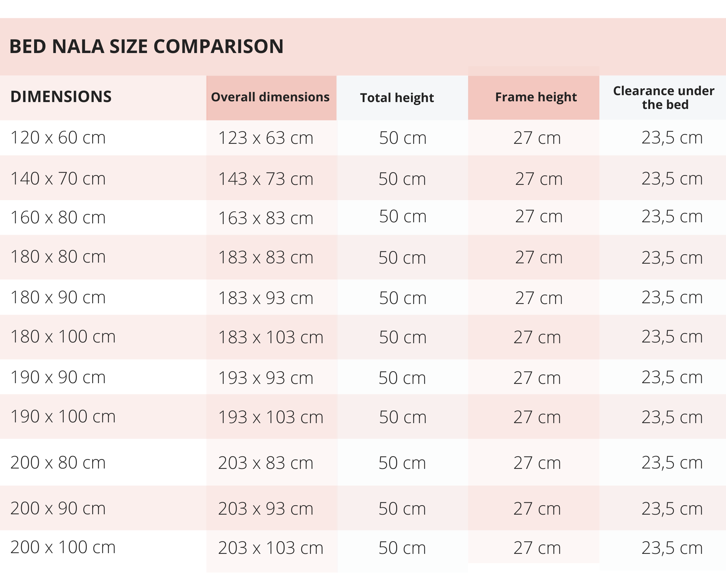Click the '203 x 93 cm' overall cell
The image size is (726, 588).
point(265,509)
